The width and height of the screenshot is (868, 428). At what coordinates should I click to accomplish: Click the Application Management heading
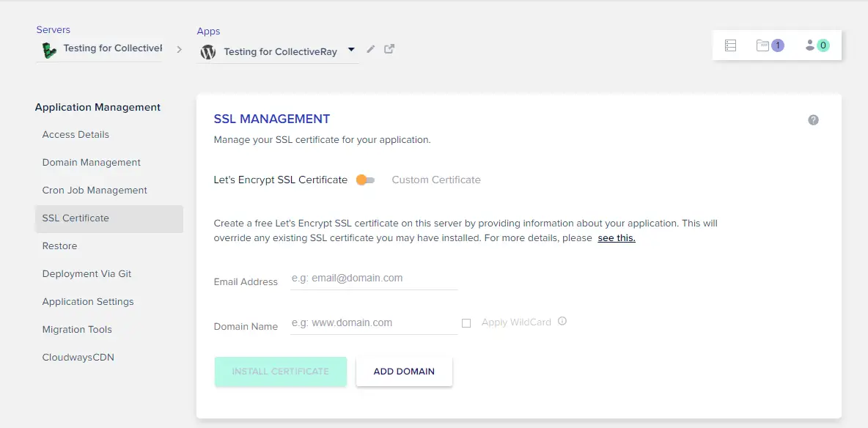[98, 107]
